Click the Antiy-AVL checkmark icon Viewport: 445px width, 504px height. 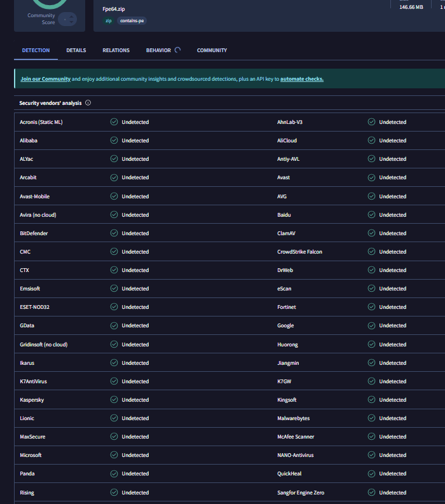[372, 159]
